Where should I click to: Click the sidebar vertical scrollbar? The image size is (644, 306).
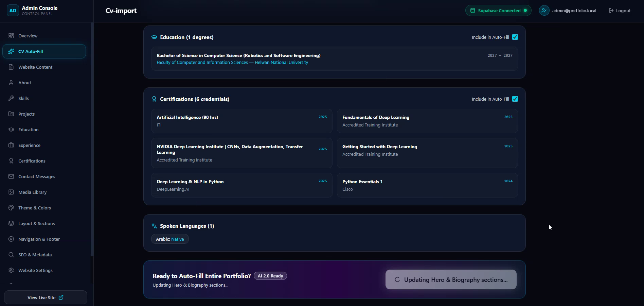click(92, 139)
